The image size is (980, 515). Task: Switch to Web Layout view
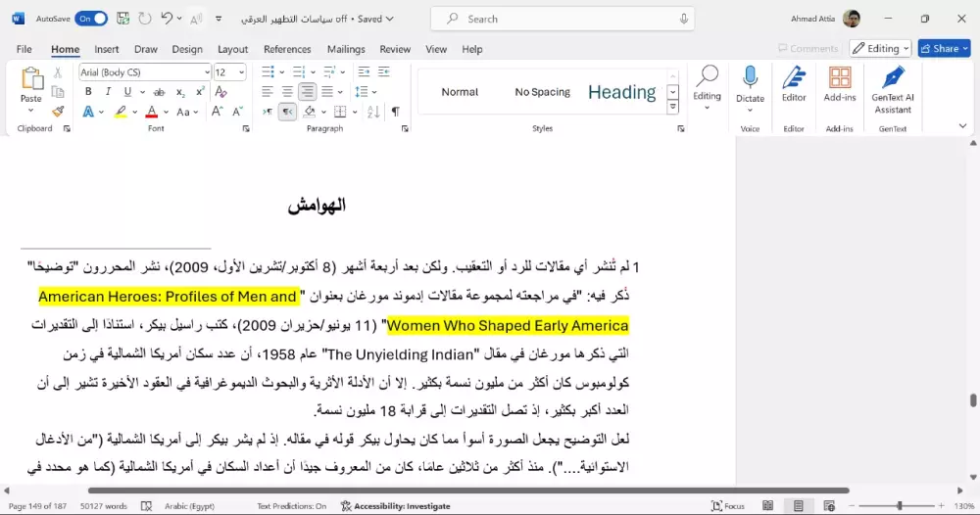click(829, 506)
